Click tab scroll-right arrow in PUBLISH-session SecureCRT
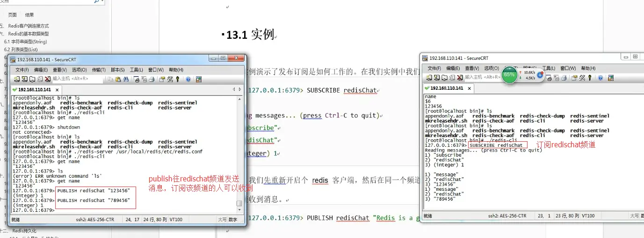 (240, 89)
